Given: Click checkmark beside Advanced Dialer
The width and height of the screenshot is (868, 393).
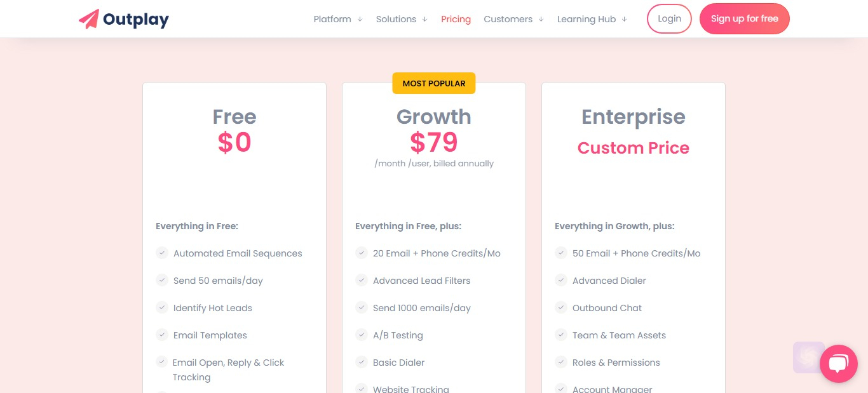Looking at the screenshot, I should pyautogui.click(x=560, y=280).
